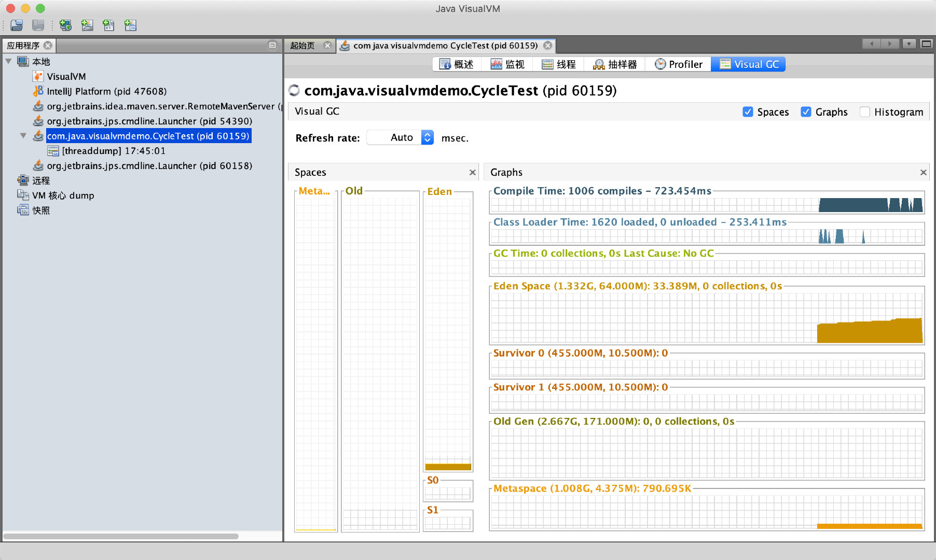Enable the Histogram checkbox

pos(864,111)
